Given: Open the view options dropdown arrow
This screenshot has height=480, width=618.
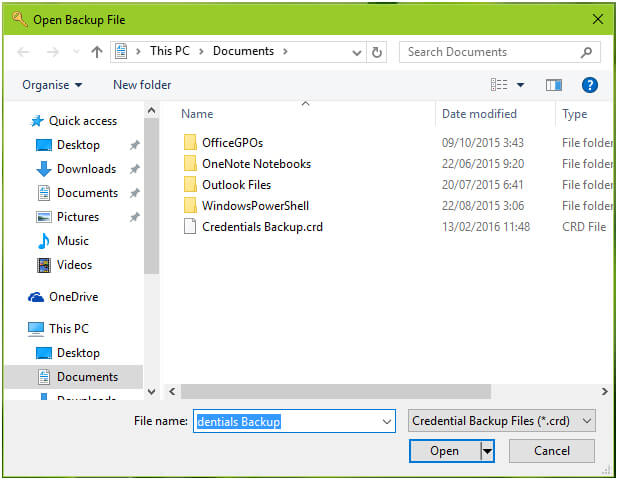Looking at the screenshot, I should 520,85.
